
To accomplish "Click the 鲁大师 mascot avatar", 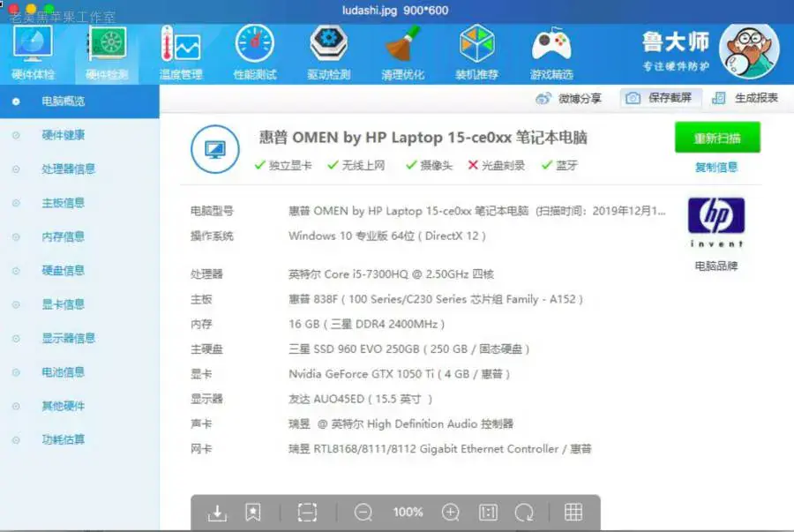I will (749, 51).
